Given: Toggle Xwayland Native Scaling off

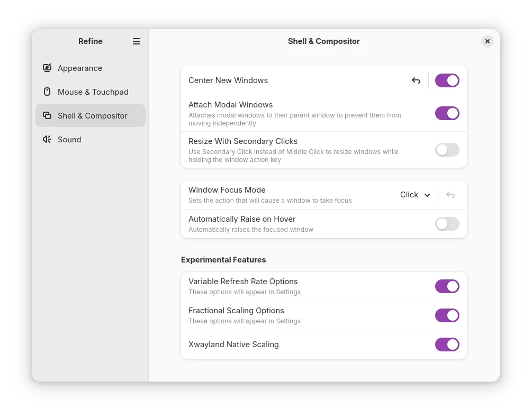Looking at the screenshot, I should 447,345.
